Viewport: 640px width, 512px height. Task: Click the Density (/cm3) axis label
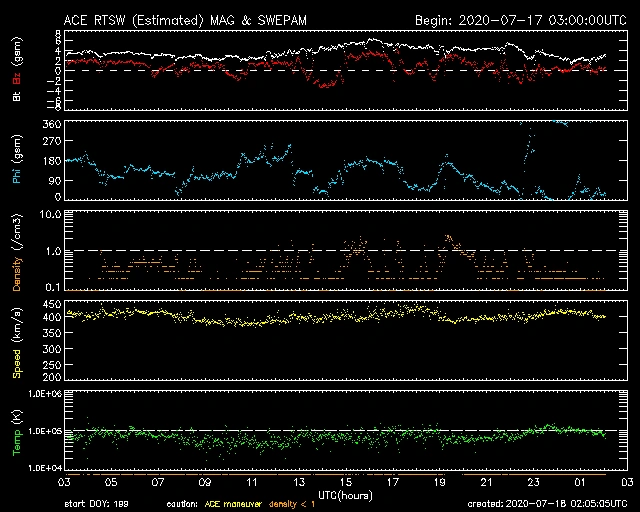pos(17,252)
